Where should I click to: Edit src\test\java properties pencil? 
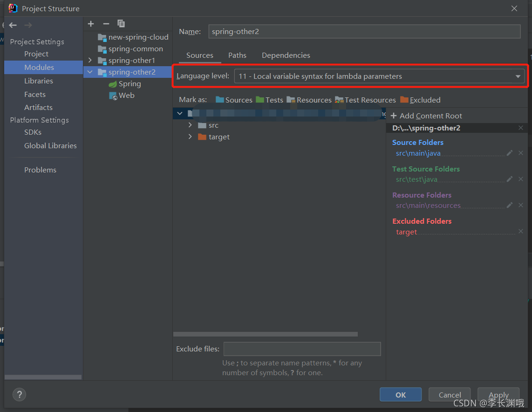click(x=509, y=179)
